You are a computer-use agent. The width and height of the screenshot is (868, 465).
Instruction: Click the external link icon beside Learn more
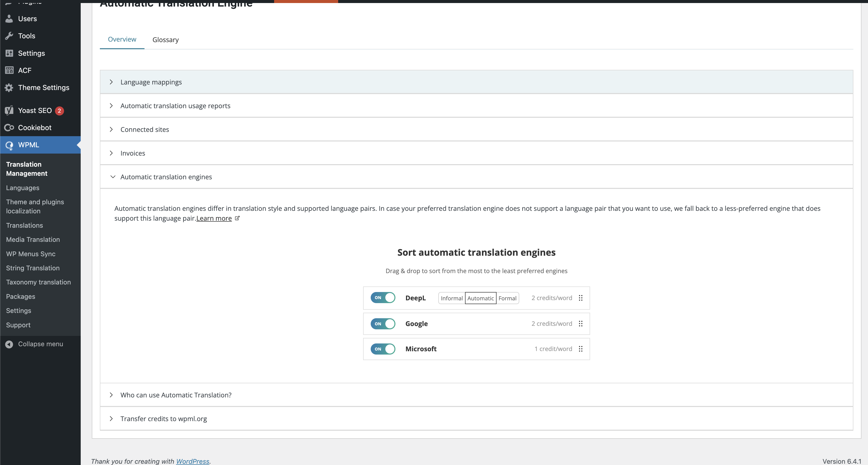pos(237,218)
